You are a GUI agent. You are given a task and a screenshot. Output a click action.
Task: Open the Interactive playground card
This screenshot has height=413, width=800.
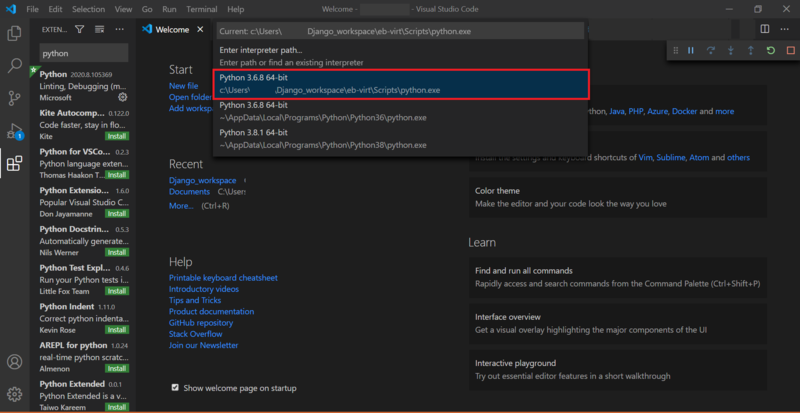[618, 370]
